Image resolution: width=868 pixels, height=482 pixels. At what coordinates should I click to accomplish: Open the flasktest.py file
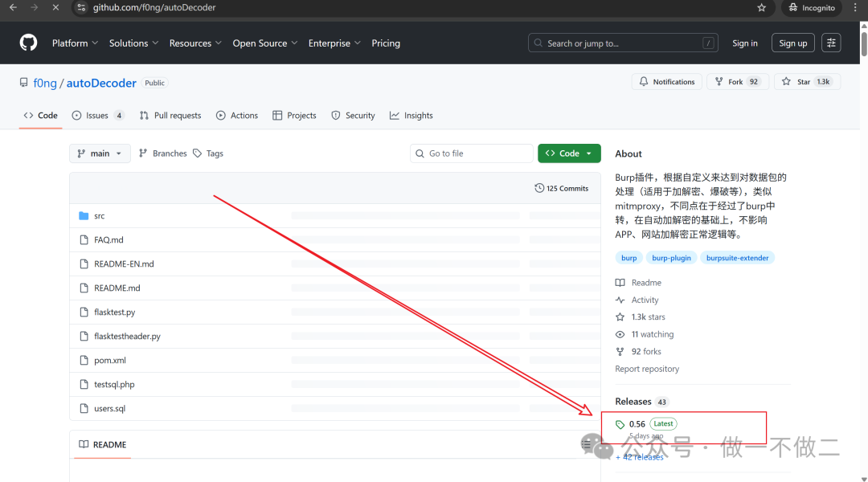(115, 312)
